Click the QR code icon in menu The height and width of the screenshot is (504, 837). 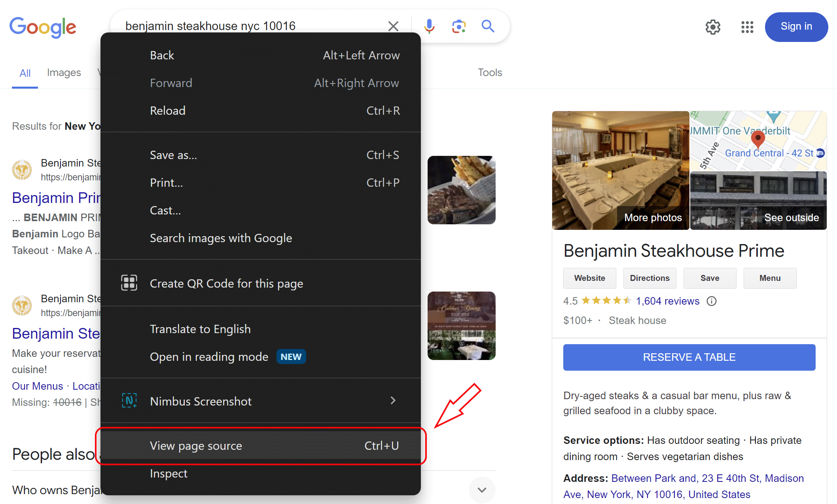click(129, 283)
